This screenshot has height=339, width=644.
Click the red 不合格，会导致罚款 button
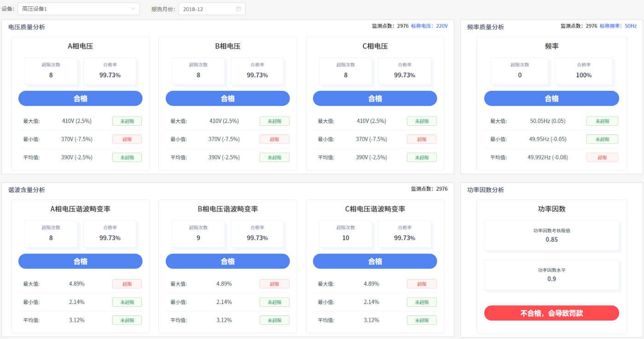tap(551, 313)
